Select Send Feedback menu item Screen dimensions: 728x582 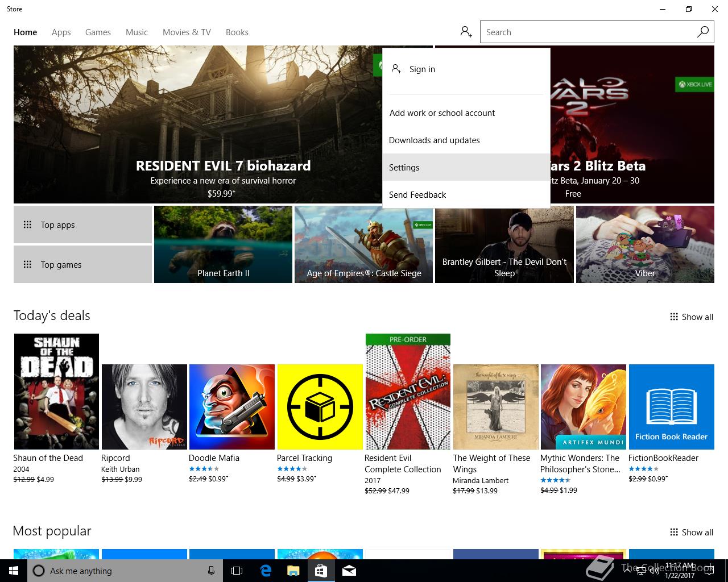(x=466, y=194)
